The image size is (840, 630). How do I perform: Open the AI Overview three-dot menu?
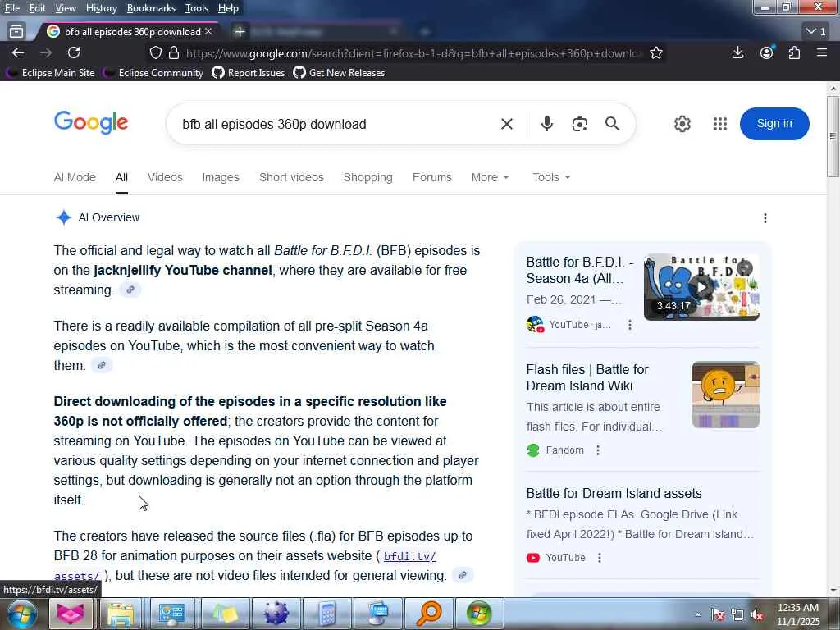(765, 218)
